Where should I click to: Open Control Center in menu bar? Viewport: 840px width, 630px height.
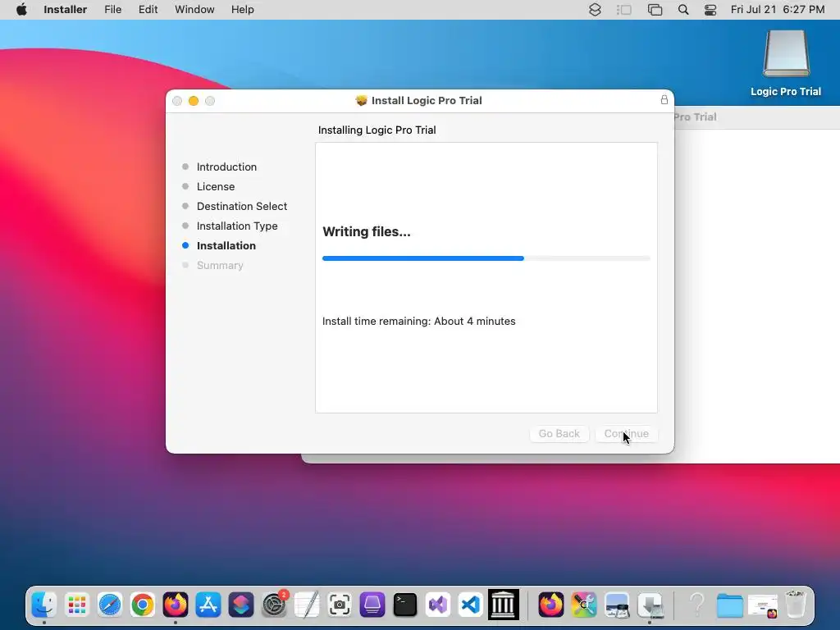coord(710,10)
